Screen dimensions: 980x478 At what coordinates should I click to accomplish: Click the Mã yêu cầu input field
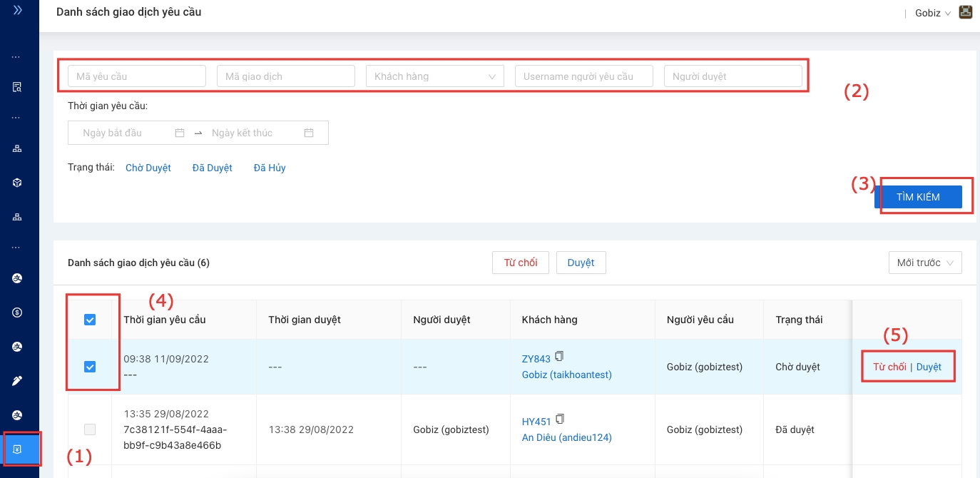tap(136, 76)
